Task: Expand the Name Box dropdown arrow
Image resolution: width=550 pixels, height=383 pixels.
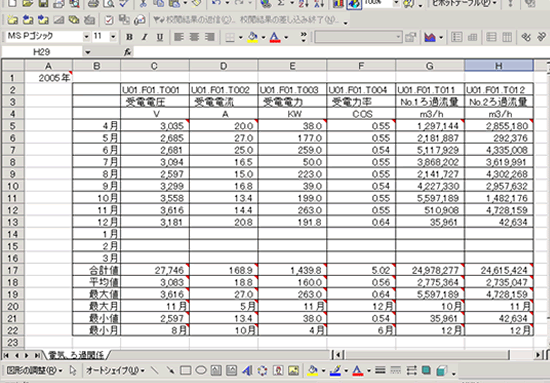Action: click(87, 52)
